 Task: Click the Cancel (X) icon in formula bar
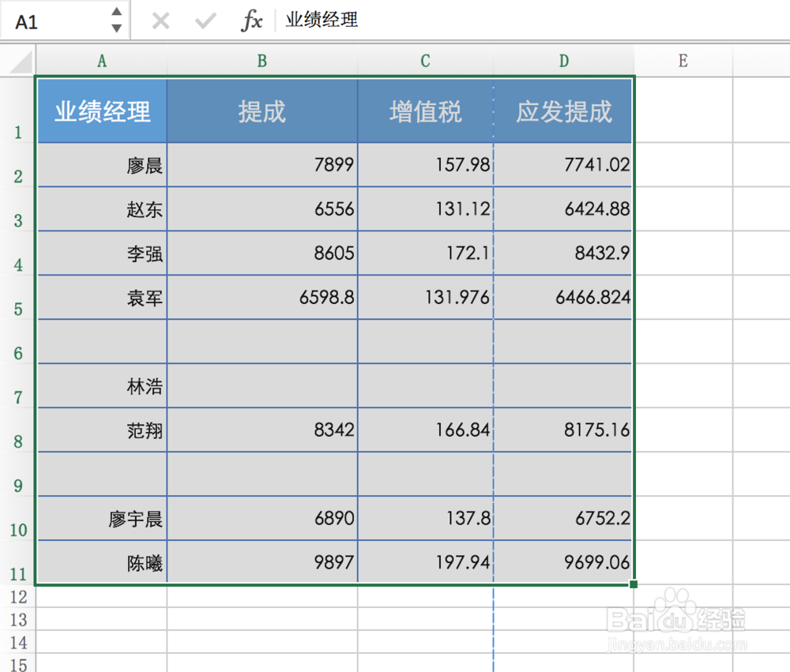point(160,21)
